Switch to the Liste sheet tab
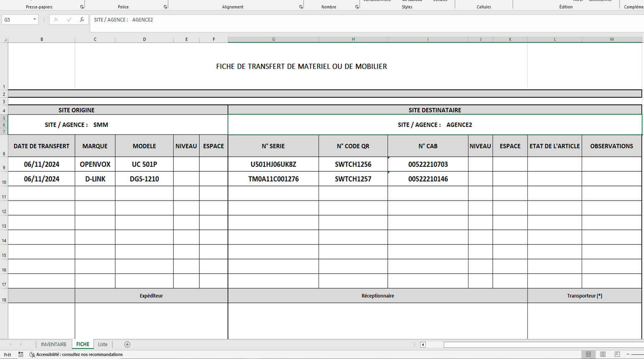The width and height of the screenshot is (644, 359). 103,344
